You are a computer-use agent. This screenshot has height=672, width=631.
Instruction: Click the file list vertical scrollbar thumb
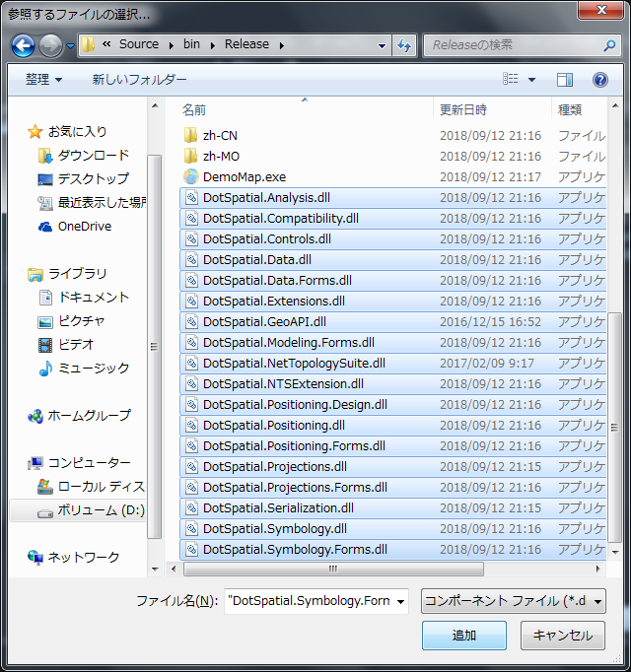614,428
